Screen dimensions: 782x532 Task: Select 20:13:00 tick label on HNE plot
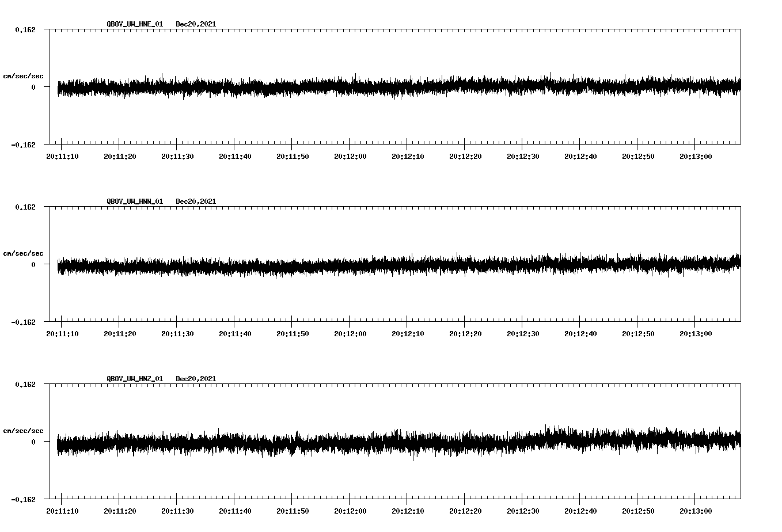[x=696, y=157]
